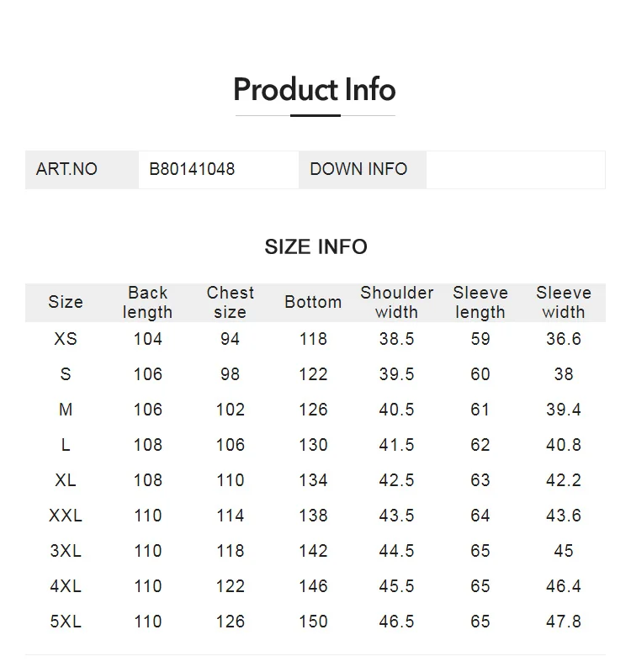The height and width of the screenshot is (672, 631).
Task: Select the XXL size row label
Action: point(66,516)
